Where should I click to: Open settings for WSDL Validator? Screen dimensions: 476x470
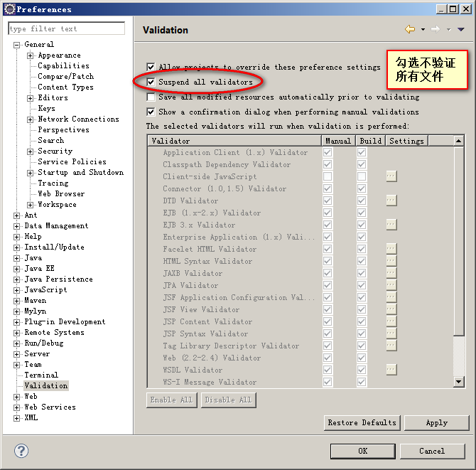coord(391,370)
